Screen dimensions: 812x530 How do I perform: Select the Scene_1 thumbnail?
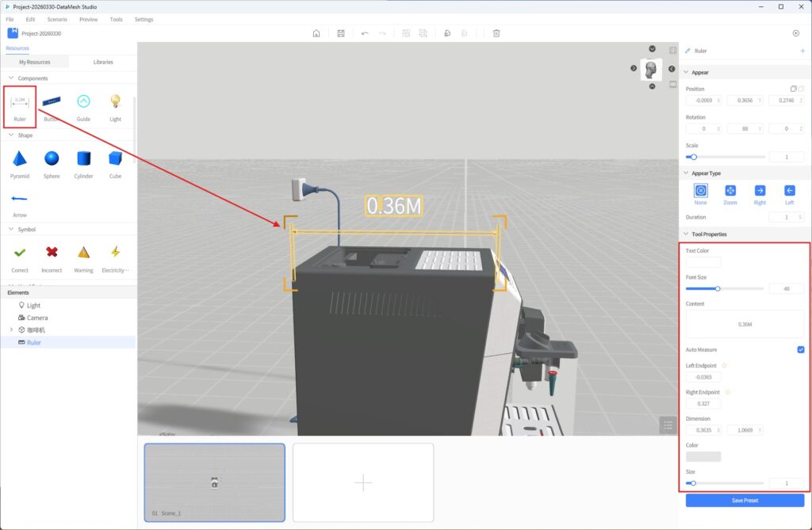[214, 482]
